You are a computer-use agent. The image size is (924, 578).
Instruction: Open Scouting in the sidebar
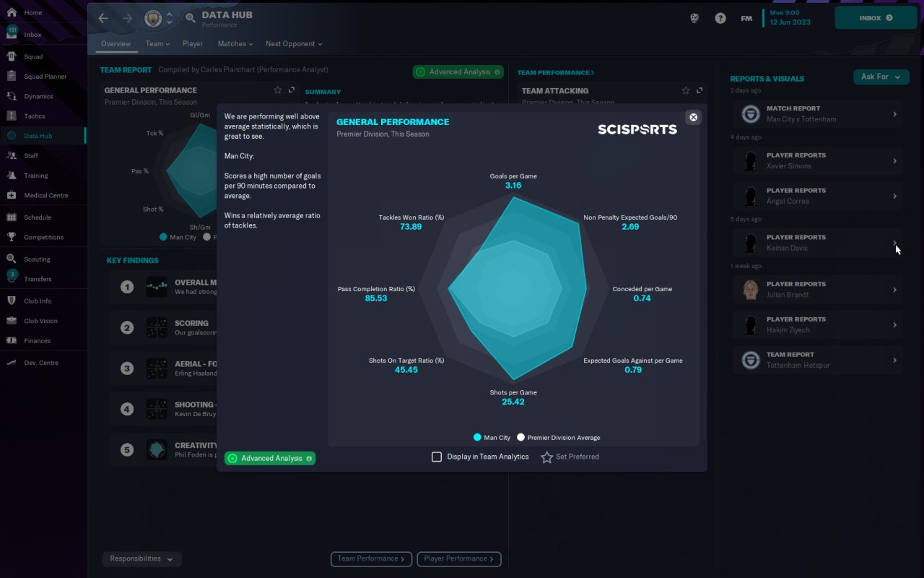point(43,259)
